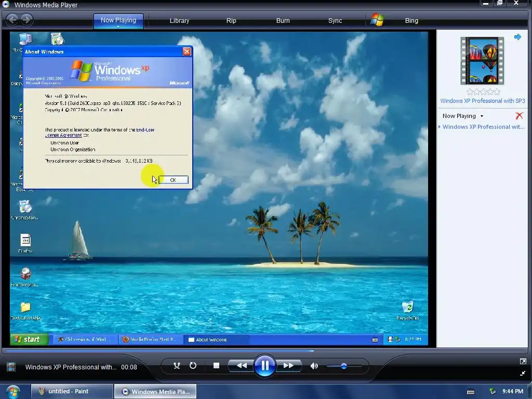Image resolution: width=532 pixels, height=399 pixels.
Task: Click the Windows Media Player title icon
Action: click(x=6, y=4)
